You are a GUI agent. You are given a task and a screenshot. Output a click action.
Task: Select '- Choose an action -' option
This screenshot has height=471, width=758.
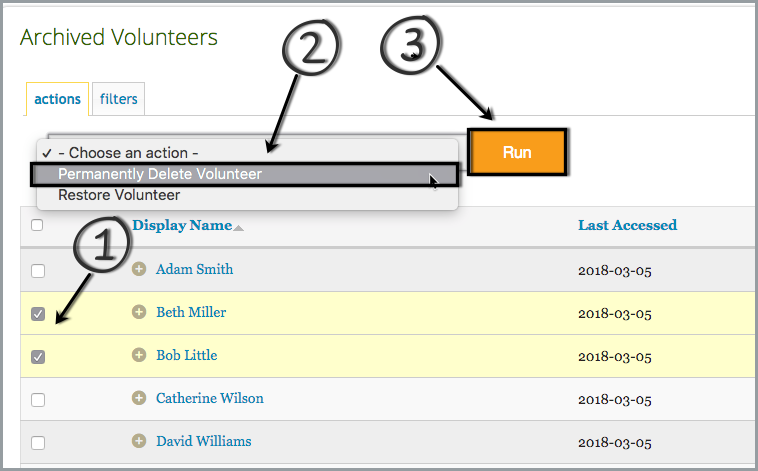[x=128, y=153]
